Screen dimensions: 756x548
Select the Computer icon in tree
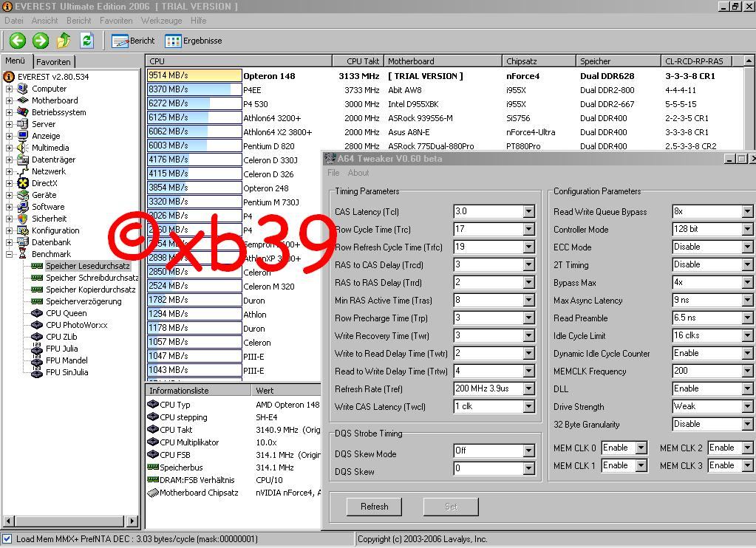(23, 89)
